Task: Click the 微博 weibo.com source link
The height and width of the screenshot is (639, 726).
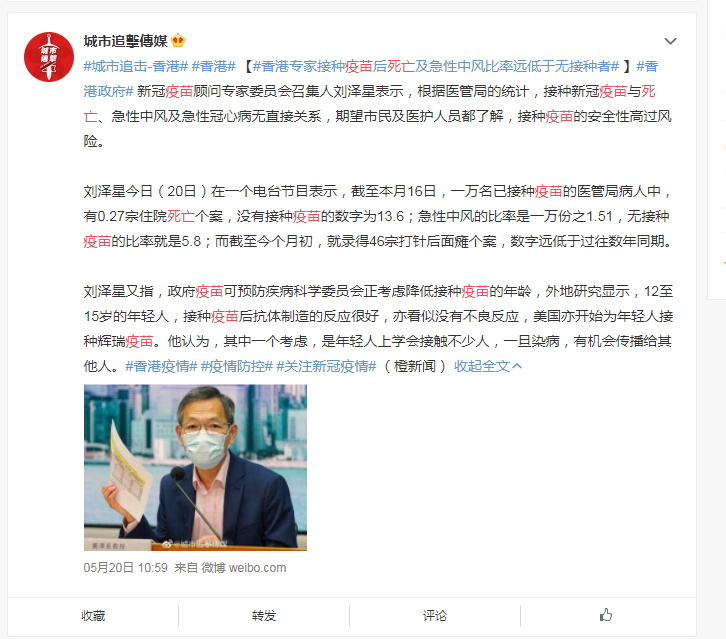Action: [244, 567]
